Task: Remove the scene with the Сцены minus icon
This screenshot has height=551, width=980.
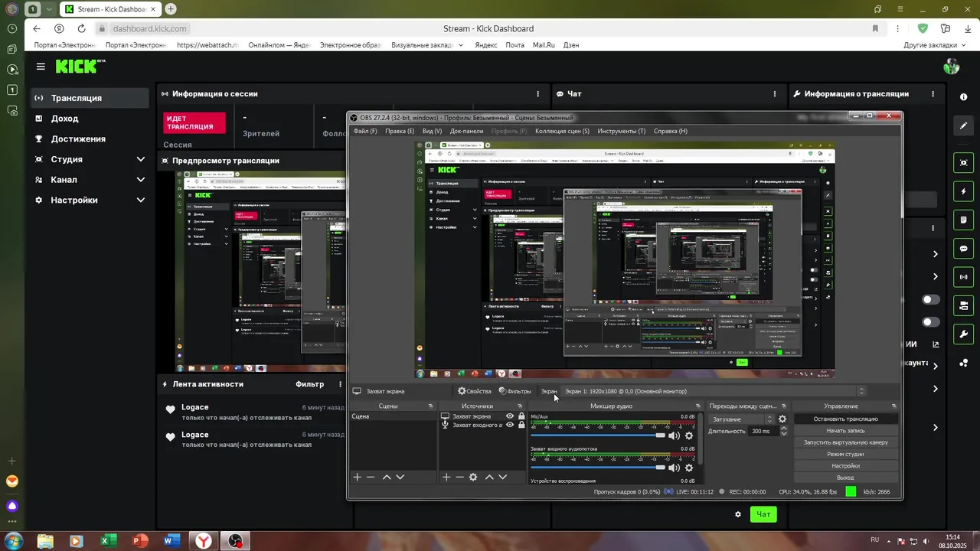Action: coord(371,477)
